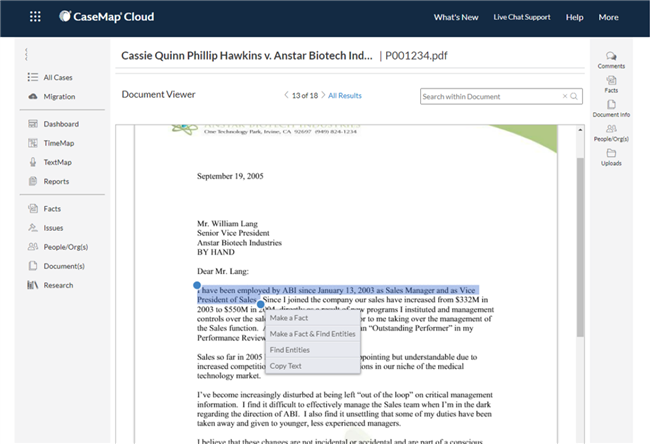Click the selection start handle
The image size is (650, 444).
tap(197, 285)
